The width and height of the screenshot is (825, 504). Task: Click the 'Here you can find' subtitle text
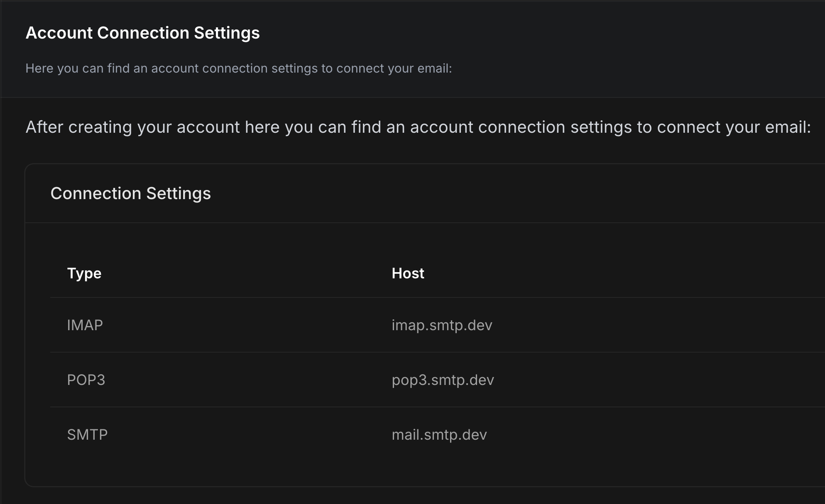(238, 68)
